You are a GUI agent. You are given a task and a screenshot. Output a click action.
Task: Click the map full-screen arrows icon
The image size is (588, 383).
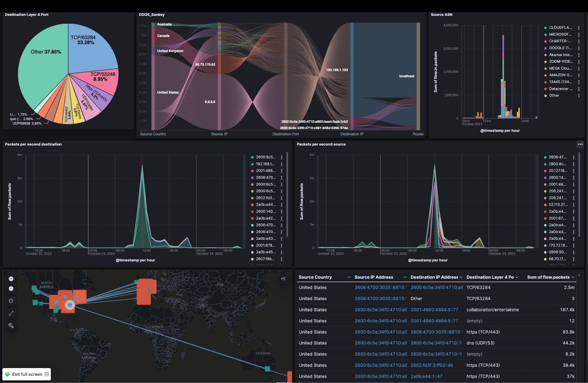[x=11, y=313]
